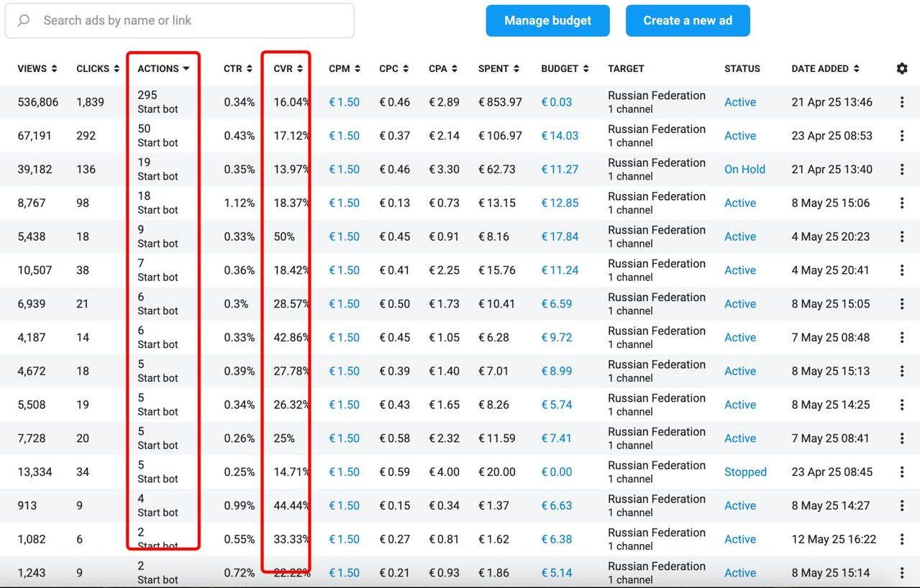Click the €0.03 budget link
The image size is (920, 588).
(557, 102)
